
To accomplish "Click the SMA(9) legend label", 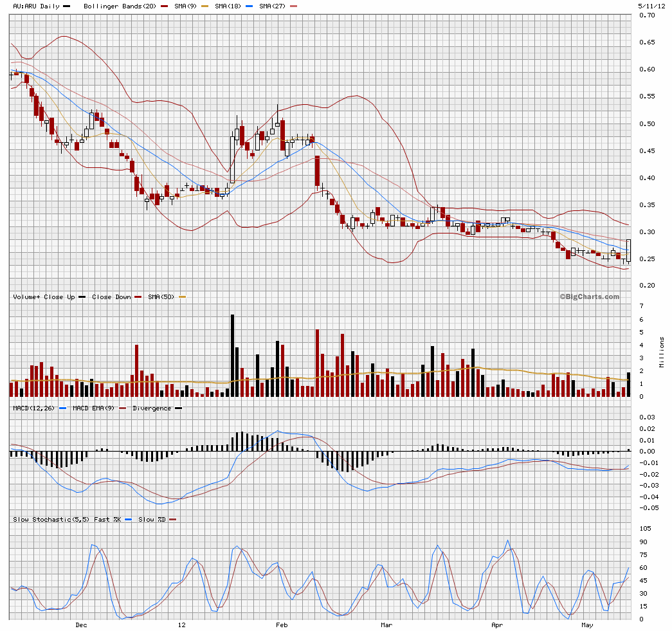I will click(x=185, y=6).
